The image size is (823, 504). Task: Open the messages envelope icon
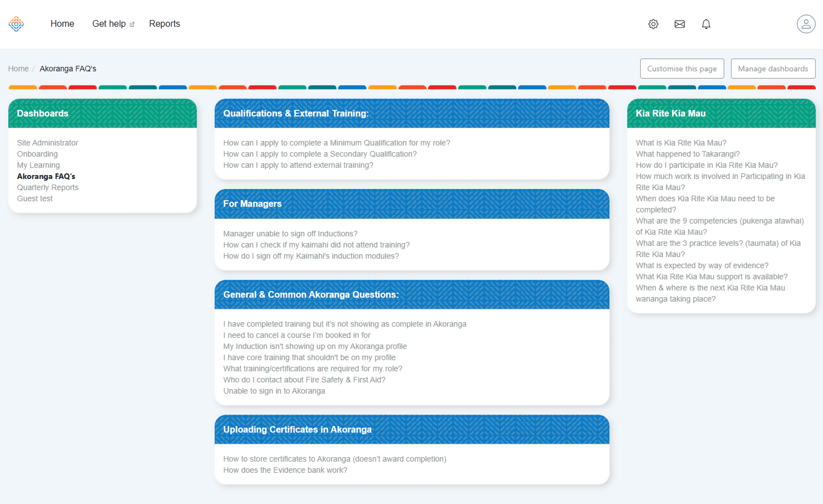click(x=679, y=24)
